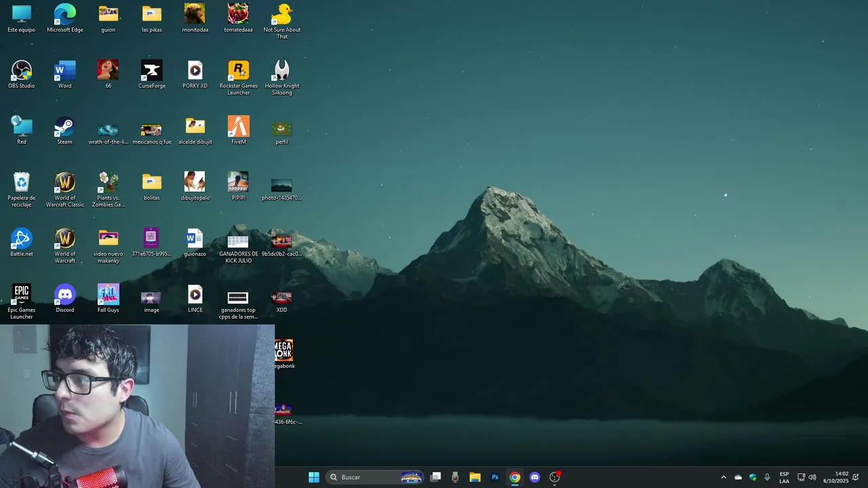Launch Microsoft Edge from desktop
This screenshot has width=868, height=488.
point(65,18)
